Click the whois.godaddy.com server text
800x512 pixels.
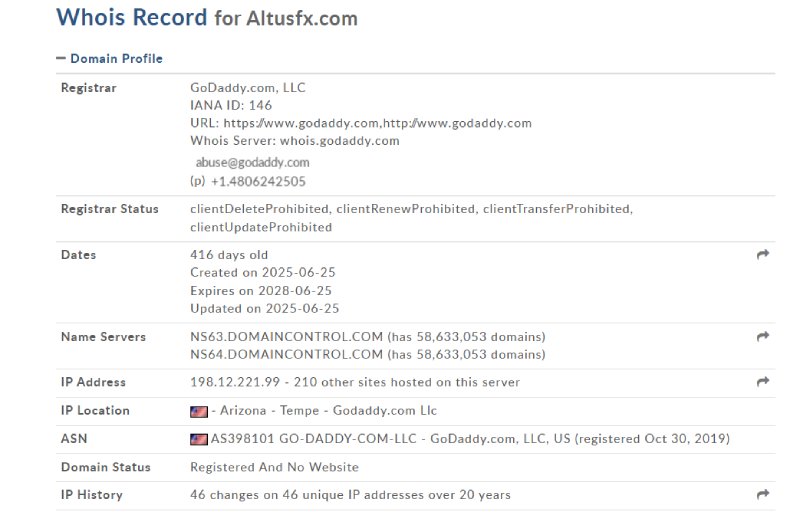(339, 141)
